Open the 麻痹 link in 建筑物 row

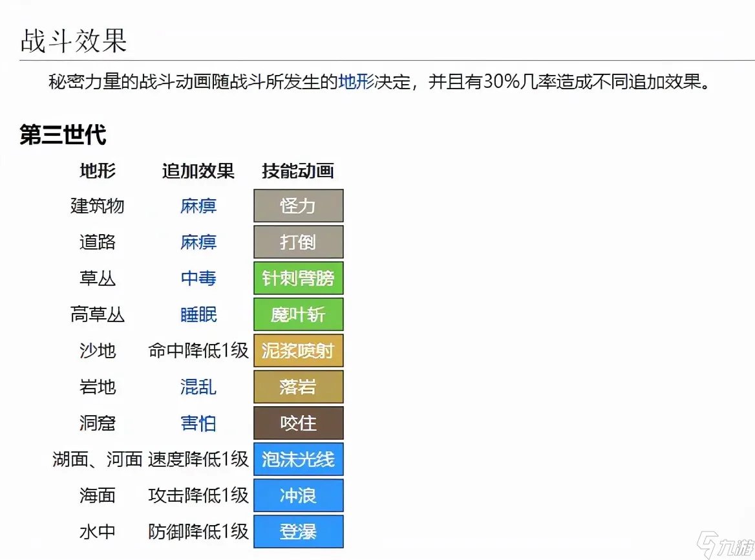pyautogui.click(x=198, y=206)
